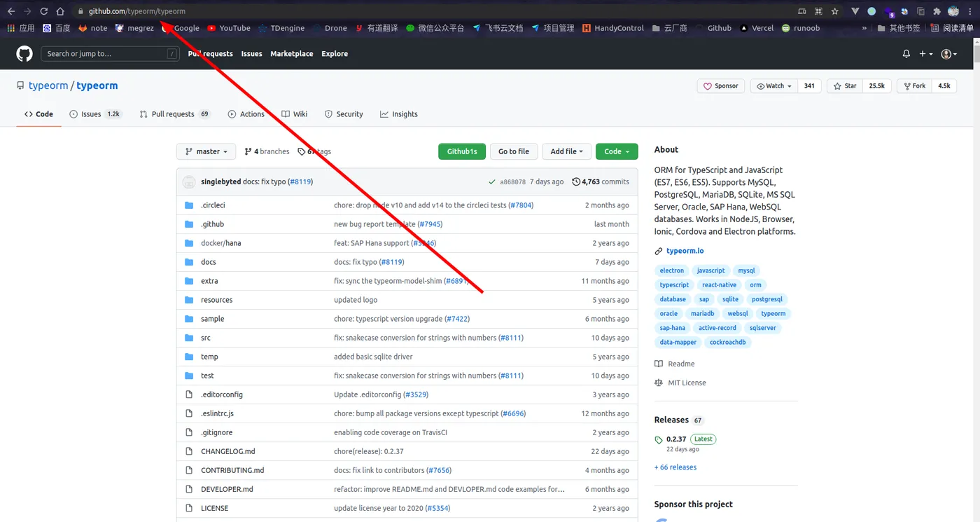The width and height of the screenshot is (980, 522).
Task: Open the typeorm.io website link
Action: (685, 251)
